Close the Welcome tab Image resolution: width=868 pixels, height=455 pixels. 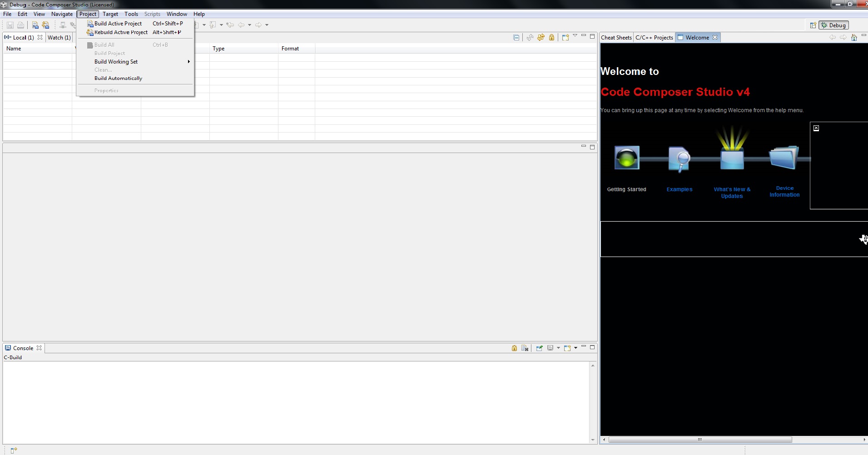(715, 37)
